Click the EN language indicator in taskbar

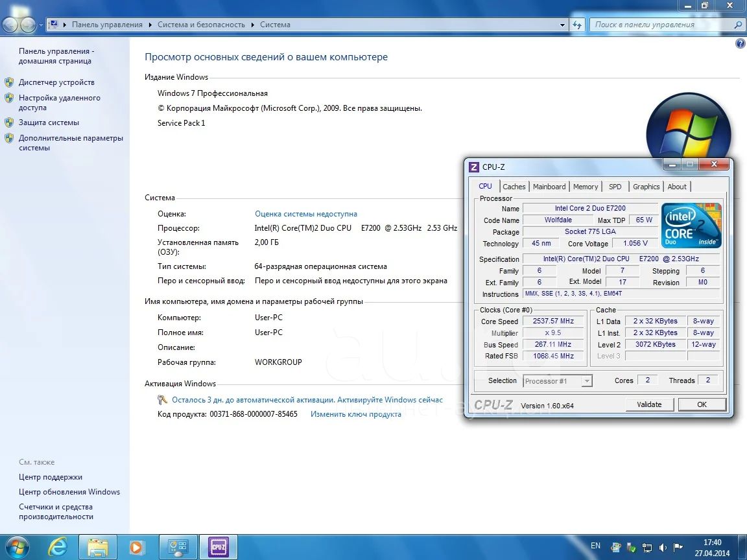pos(595,546)
